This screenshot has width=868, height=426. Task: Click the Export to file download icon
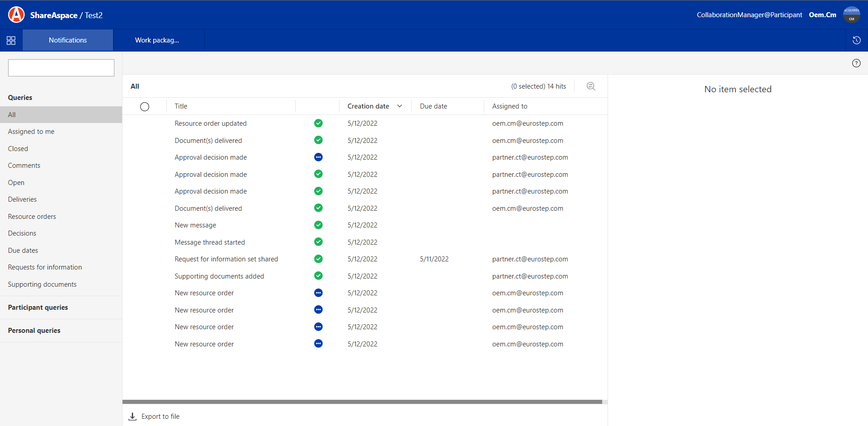click(x=132, y=417)
